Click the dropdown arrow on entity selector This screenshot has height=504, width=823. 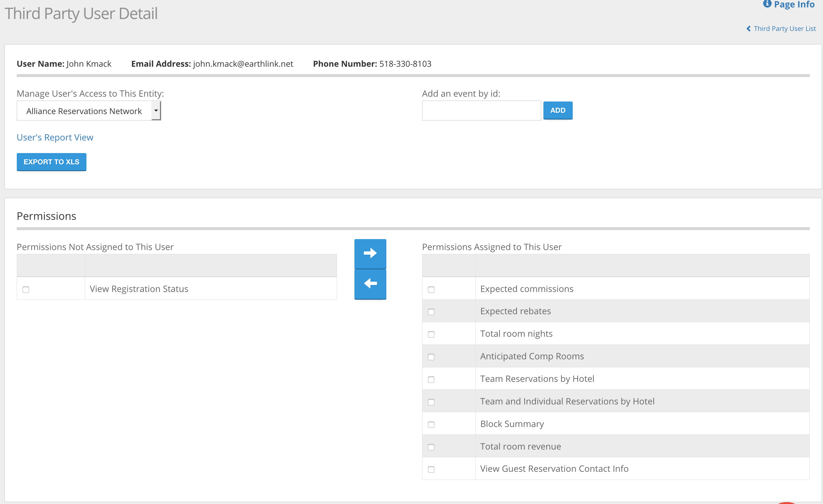pyautogui.click(x=156, y=111)
